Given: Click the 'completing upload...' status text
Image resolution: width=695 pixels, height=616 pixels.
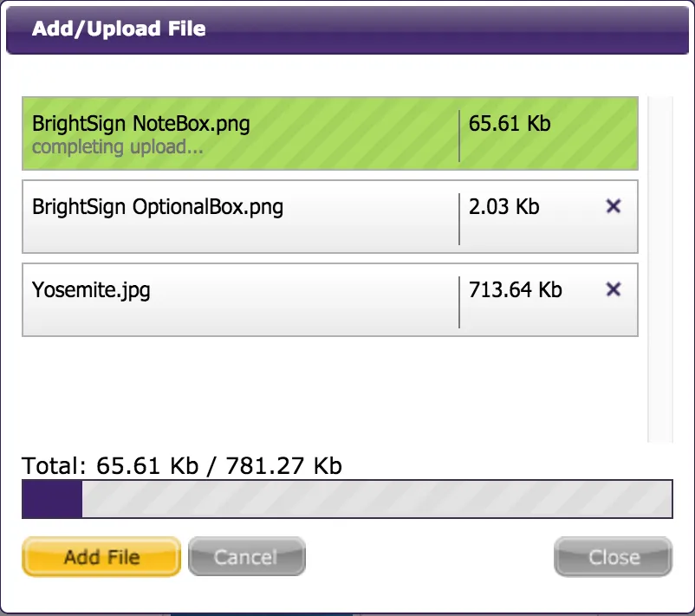Looking at the screenshot, I should (118, 147).
